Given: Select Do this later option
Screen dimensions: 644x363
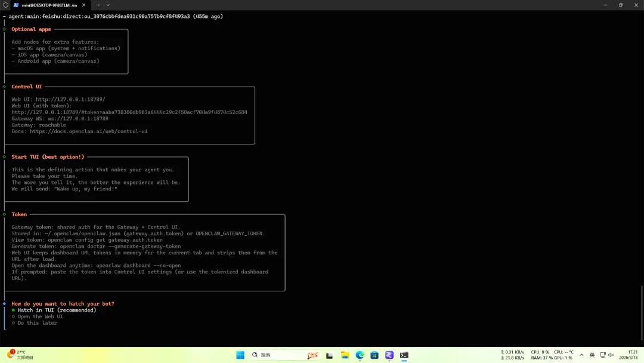Looking at the screenshot, I should (35, 323).
